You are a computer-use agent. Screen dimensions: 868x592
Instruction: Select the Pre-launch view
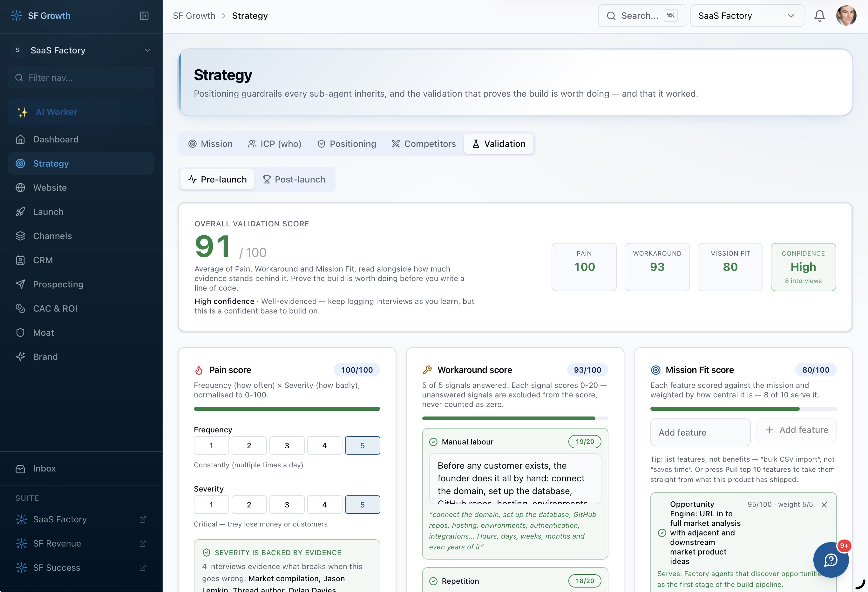[x=217, y=179]
